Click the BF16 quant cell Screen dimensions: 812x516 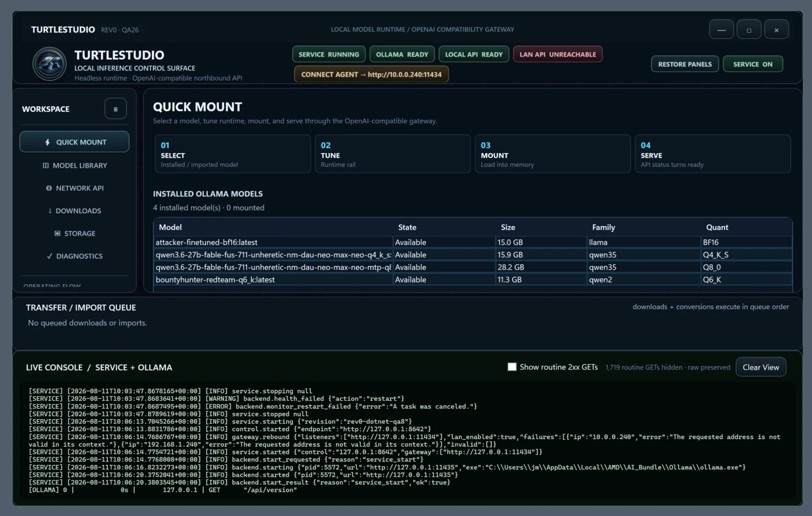click(747, 243)
